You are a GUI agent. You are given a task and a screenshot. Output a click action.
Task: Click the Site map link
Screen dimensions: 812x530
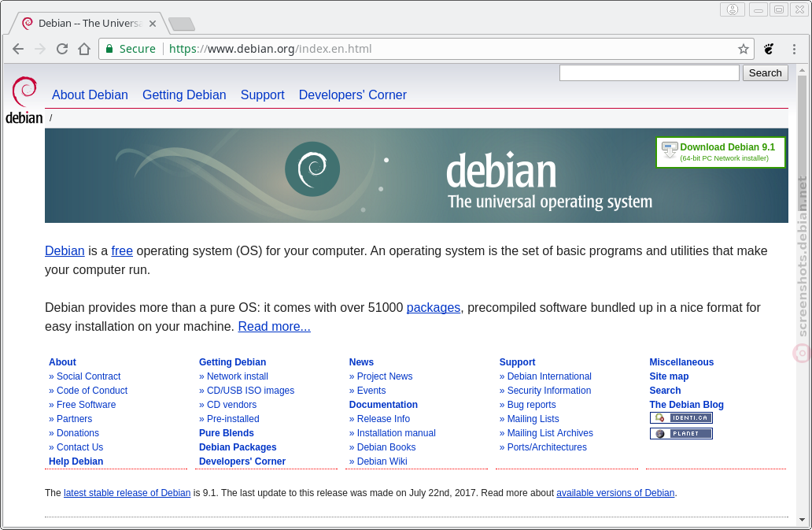(669, 376)
